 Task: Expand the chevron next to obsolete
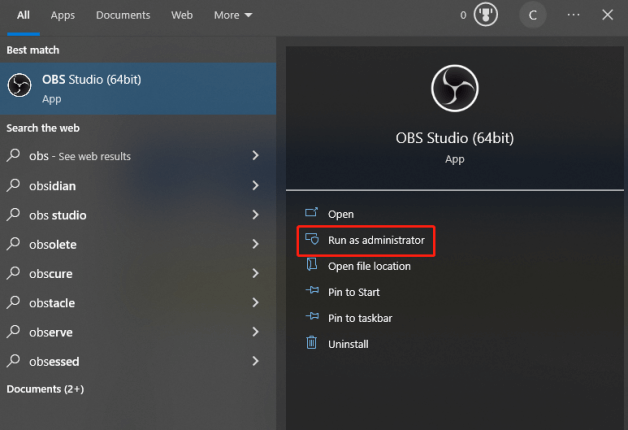(256, 244)
